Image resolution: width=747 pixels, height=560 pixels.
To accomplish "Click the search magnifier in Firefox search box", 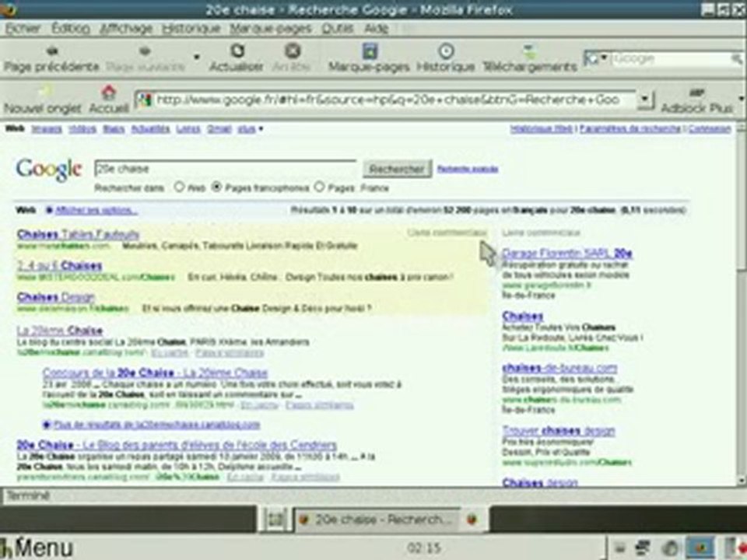I will [737, 59].
